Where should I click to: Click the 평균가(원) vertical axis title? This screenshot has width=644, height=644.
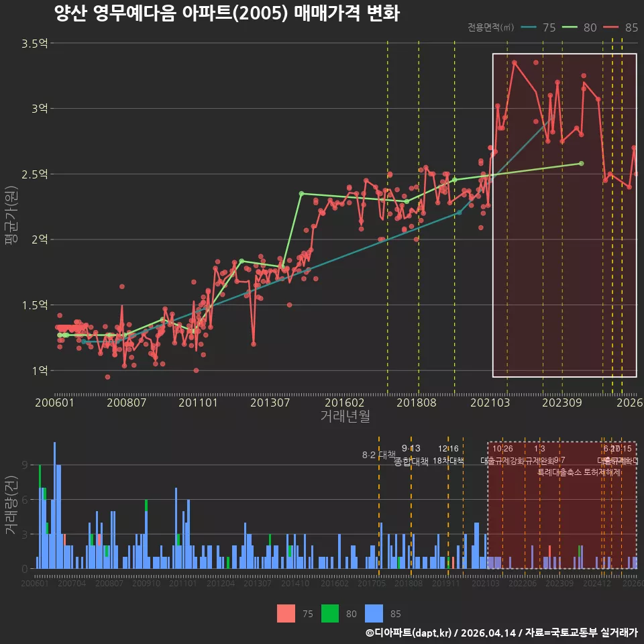pos(11,215)
